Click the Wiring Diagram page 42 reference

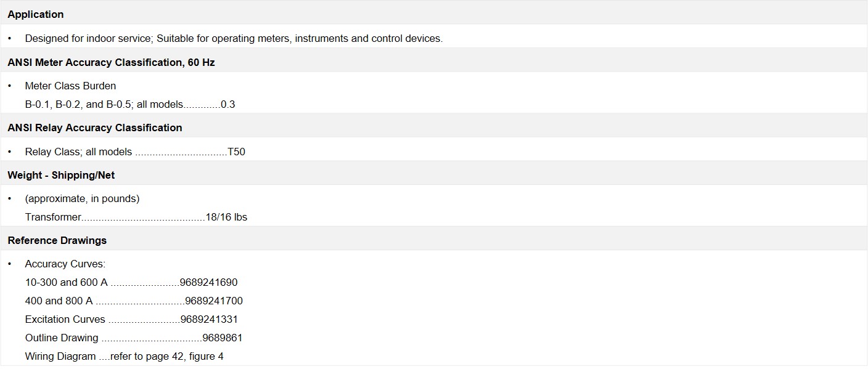167,357
